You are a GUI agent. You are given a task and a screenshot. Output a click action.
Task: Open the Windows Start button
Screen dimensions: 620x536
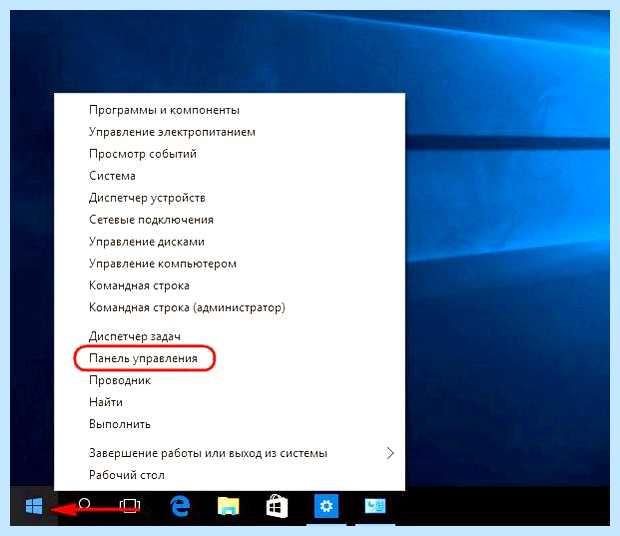pyautogui.click(x=34, y=506)
